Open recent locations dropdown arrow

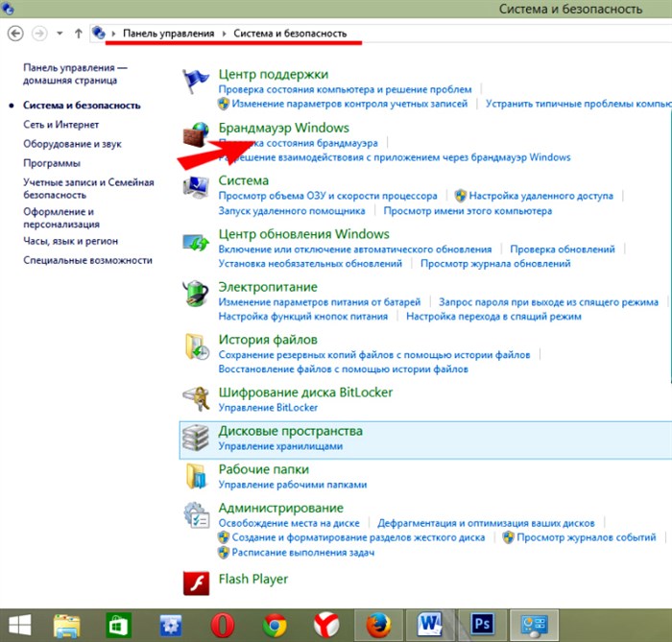click(60, 34)
